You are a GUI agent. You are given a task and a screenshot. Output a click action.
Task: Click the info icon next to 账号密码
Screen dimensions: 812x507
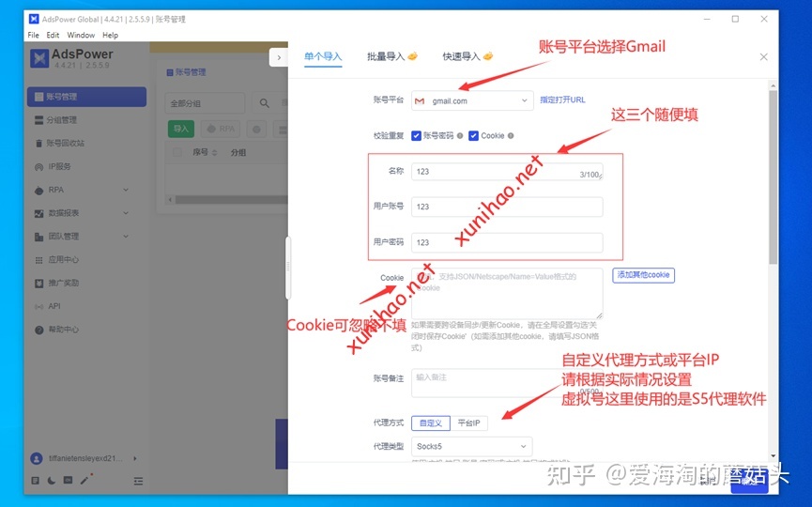coord(460,136)
